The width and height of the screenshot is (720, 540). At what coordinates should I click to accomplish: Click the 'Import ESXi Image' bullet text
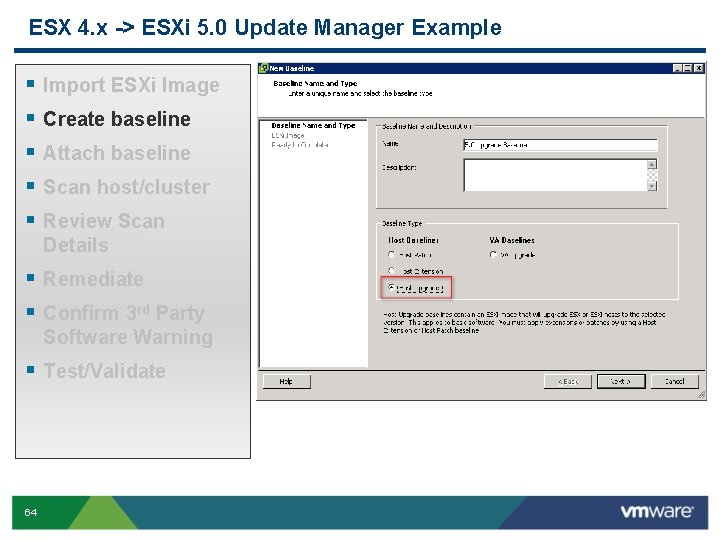[131, 85]
